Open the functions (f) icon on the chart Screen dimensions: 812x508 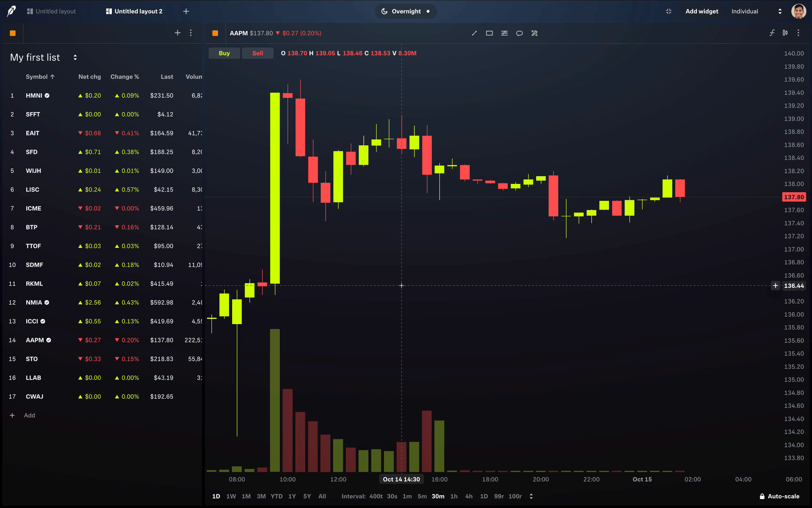point(772,33)
